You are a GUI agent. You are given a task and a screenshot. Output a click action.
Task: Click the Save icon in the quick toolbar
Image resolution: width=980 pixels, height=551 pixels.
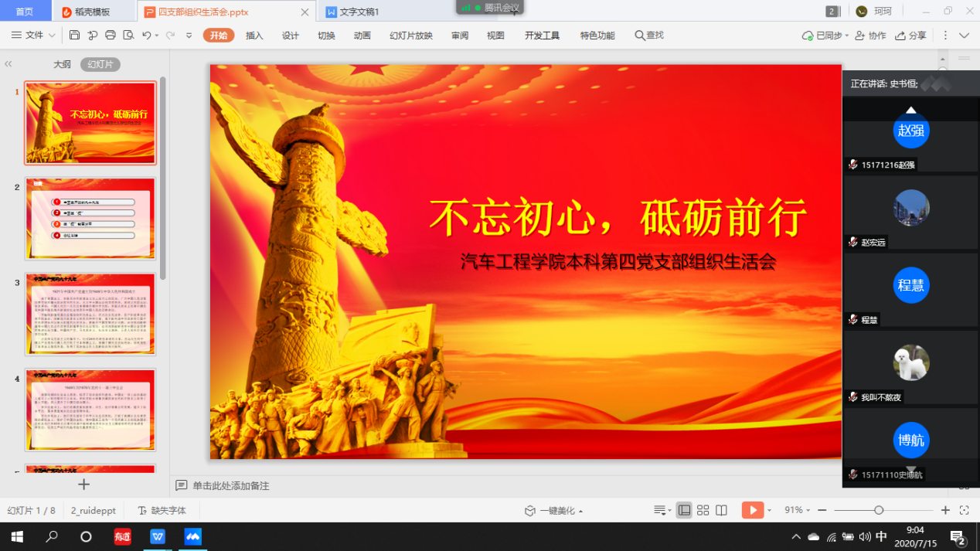[74, 36]
